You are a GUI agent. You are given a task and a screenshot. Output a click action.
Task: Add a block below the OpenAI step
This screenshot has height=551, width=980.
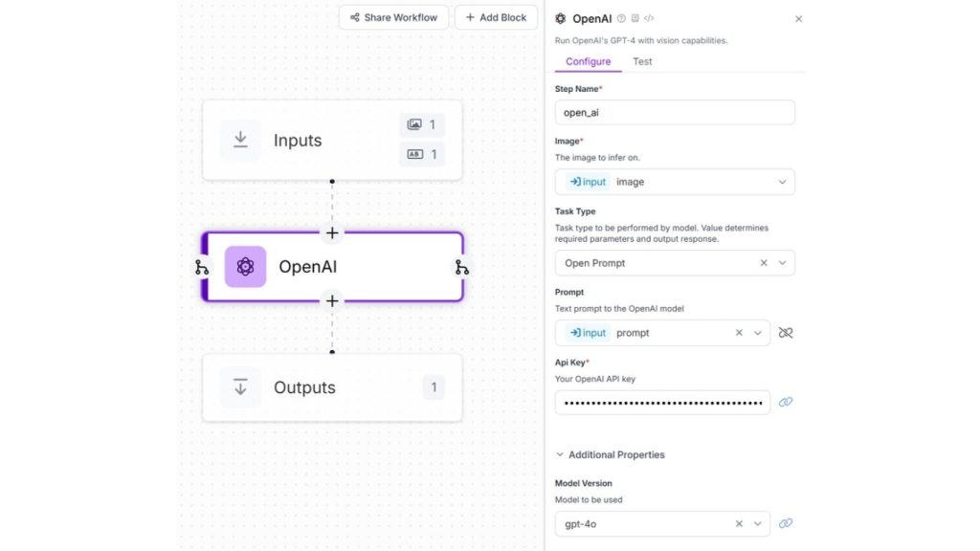(x=332, y=301)
